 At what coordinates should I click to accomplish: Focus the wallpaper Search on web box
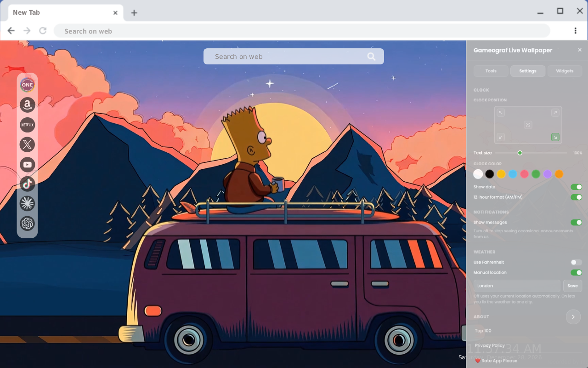click(x=294, y=57)
